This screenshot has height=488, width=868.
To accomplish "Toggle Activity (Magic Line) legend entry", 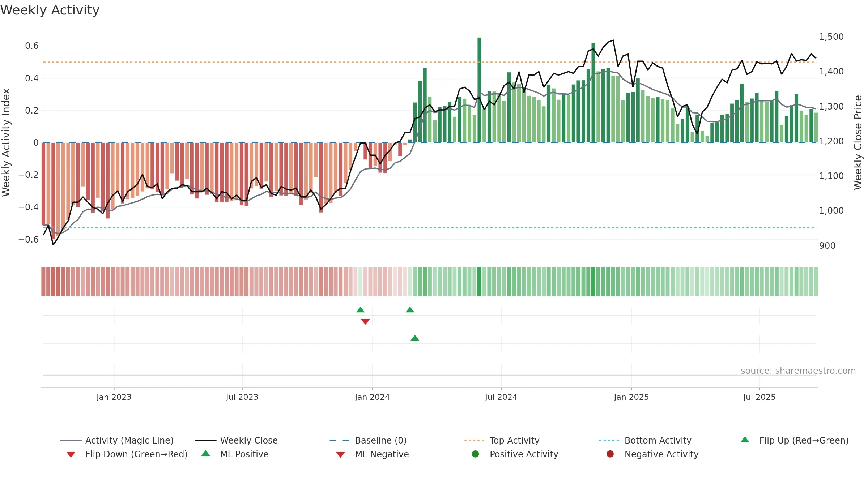I will tap(117, 440).
